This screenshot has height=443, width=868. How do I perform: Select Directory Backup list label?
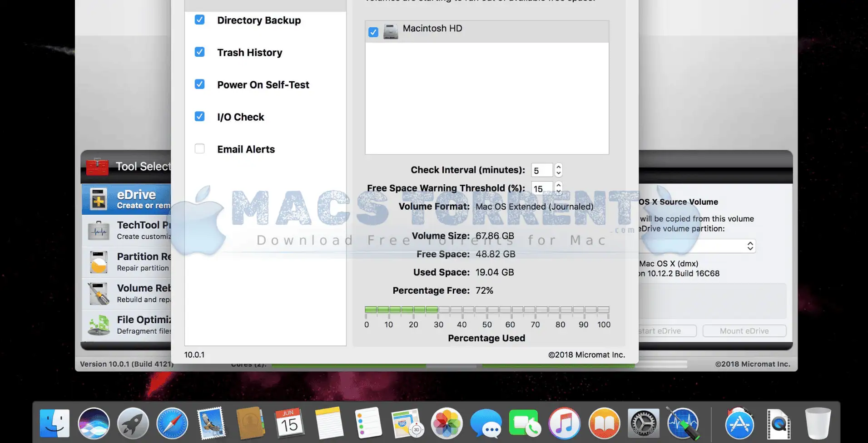[259, 20]
